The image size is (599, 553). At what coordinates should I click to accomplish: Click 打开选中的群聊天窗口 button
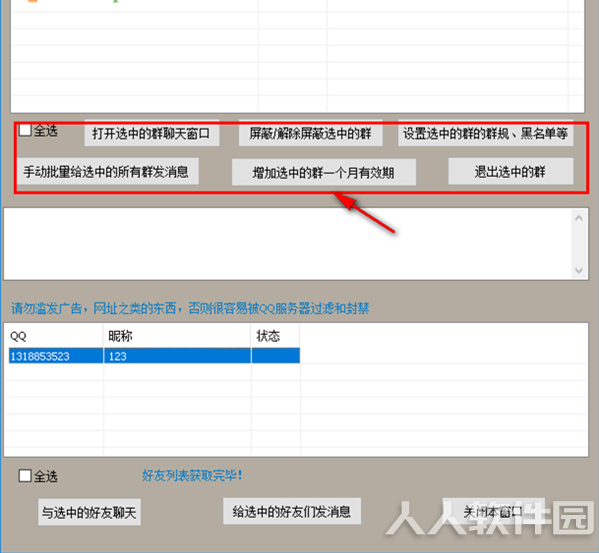pos(152,134)
